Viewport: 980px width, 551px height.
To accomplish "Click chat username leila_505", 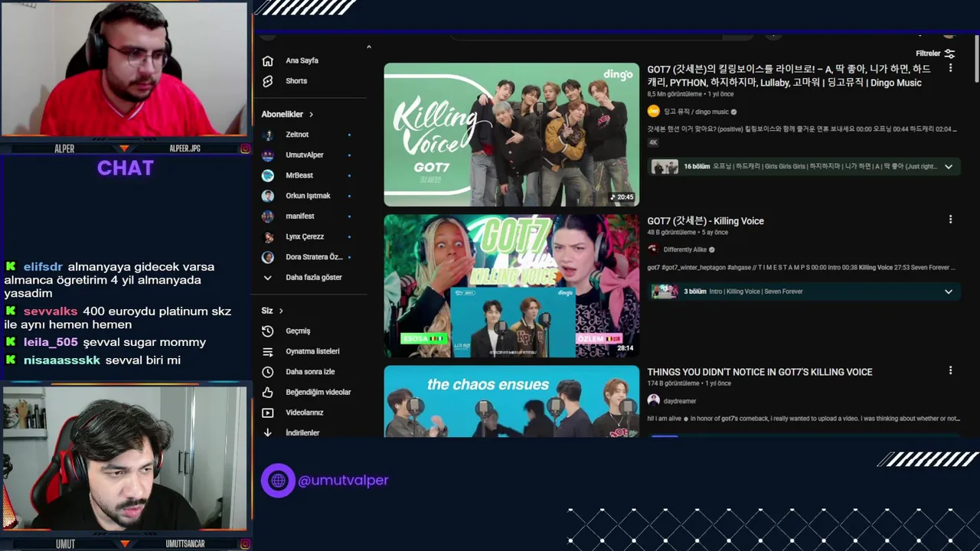I will (x=51, y=342).
